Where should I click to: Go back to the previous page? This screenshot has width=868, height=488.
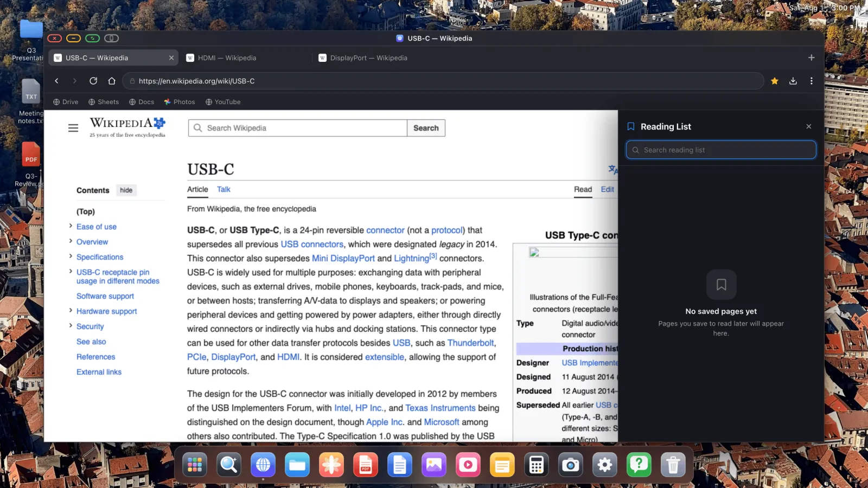click(x=56, y=81)
